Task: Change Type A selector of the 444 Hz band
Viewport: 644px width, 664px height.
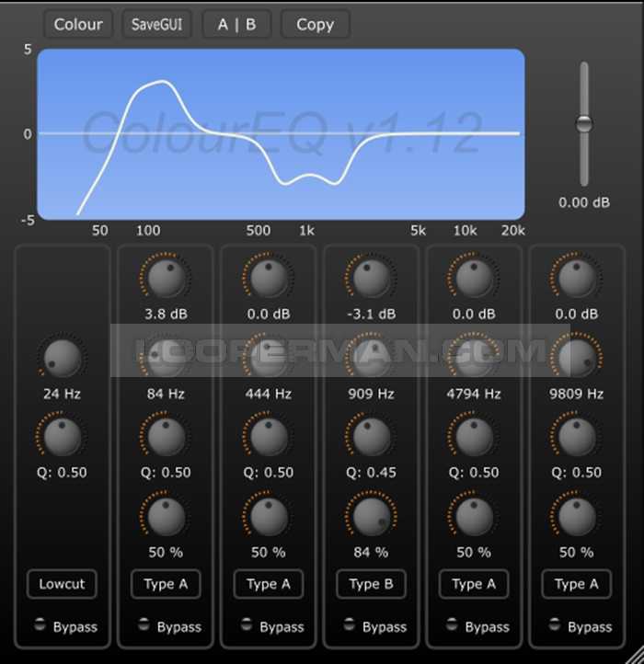Action: click(x=269, y=584)
